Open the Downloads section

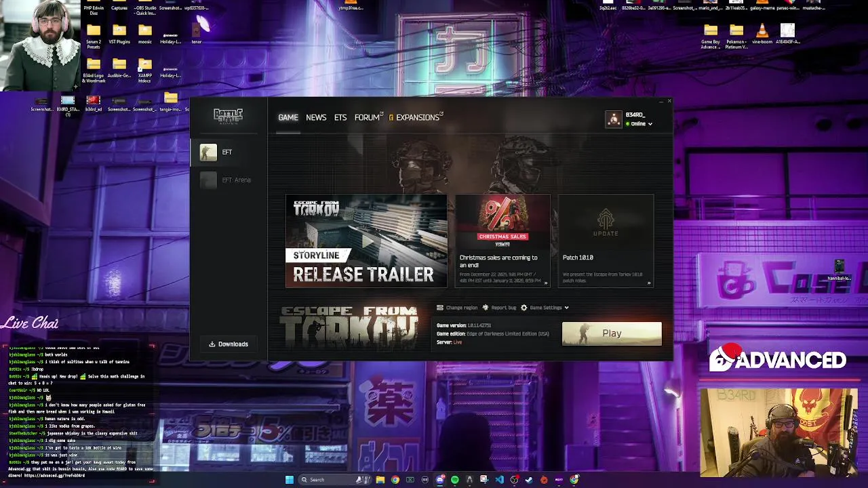coord(229,344)
